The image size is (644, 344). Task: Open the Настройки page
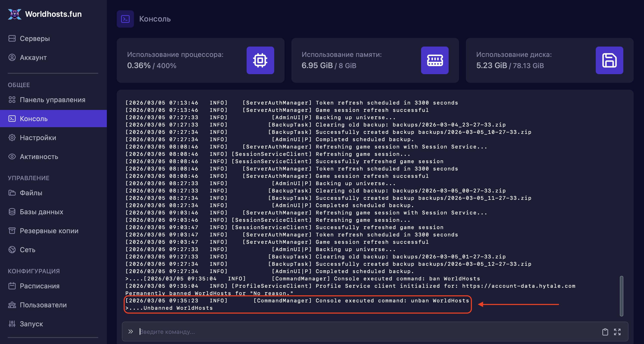coord(38,138)
